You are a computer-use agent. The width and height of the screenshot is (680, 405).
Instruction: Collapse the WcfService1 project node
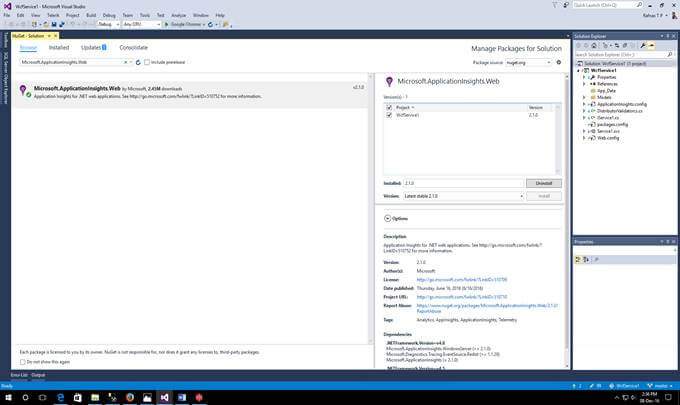(579, 70)
